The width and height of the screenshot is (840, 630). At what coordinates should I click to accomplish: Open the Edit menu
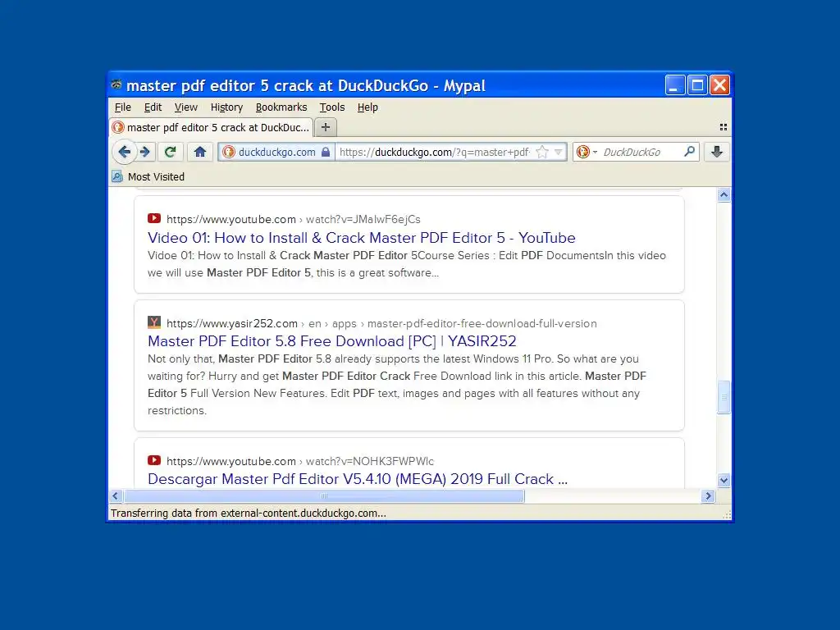point(153,107)
